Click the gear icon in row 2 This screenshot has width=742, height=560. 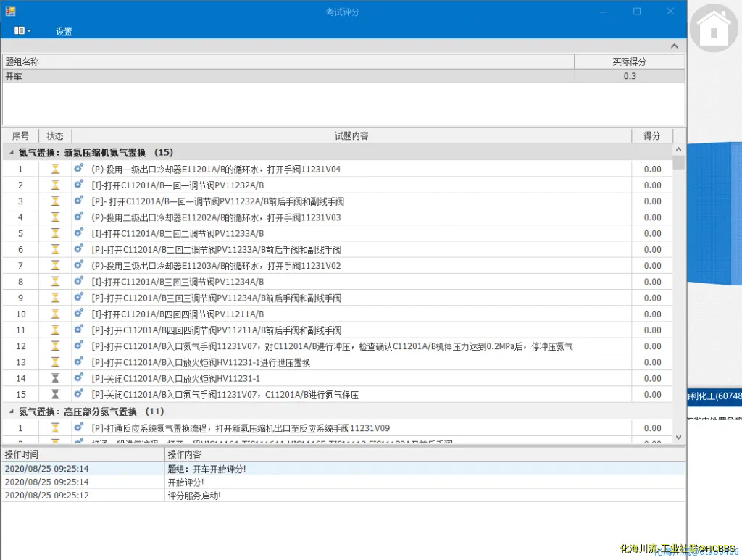79,185
